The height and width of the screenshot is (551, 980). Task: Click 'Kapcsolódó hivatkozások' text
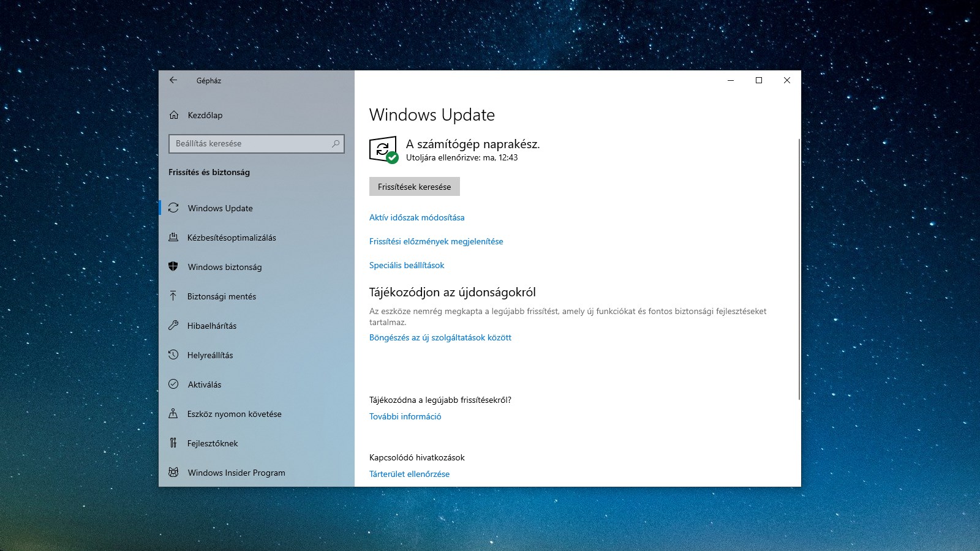click(417, 457)
